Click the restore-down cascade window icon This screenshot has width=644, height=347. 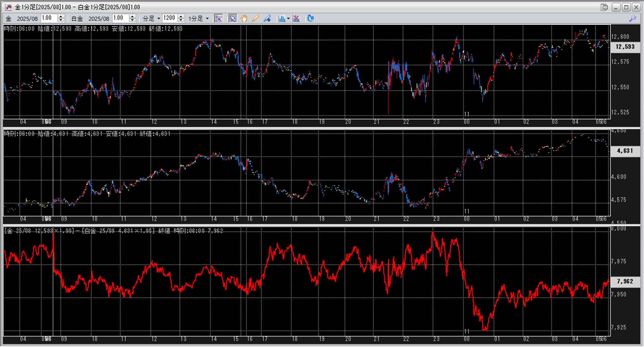(x=604, y=7)
